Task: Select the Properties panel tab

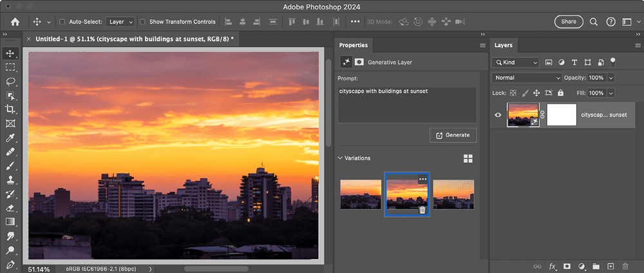Action: point(353,45)
